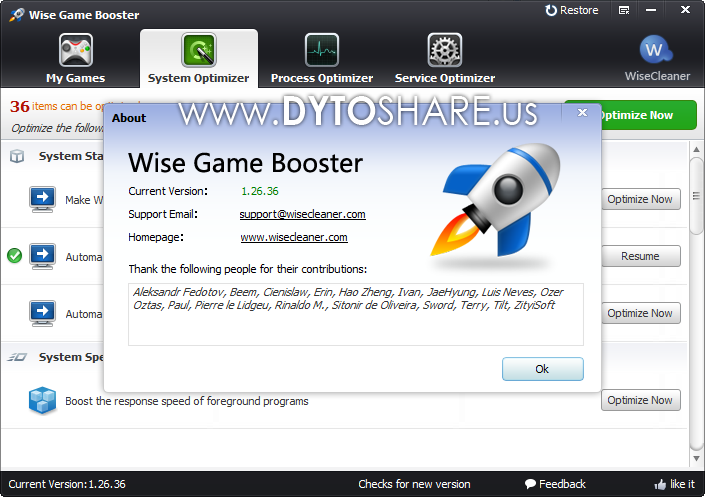This screenshot has height=497, width=705.
Task: Open the My Games tab
Action: [x=76, y=58]
